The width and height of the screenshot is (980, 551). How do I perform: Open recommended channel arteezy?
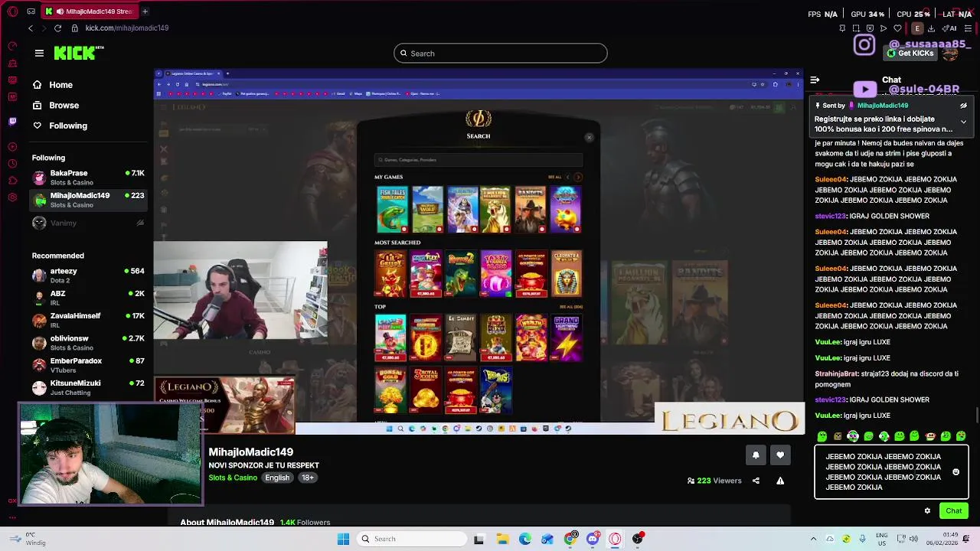tap(88, 275)
